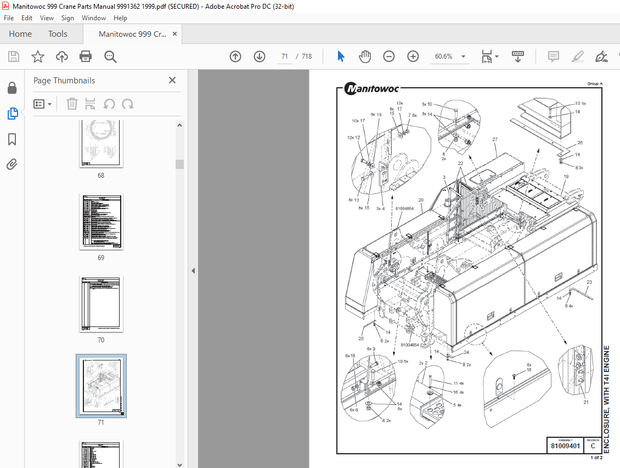This screenshot has width=620, height=468.
Task: Open the Window menu
Action: (94, 18)
